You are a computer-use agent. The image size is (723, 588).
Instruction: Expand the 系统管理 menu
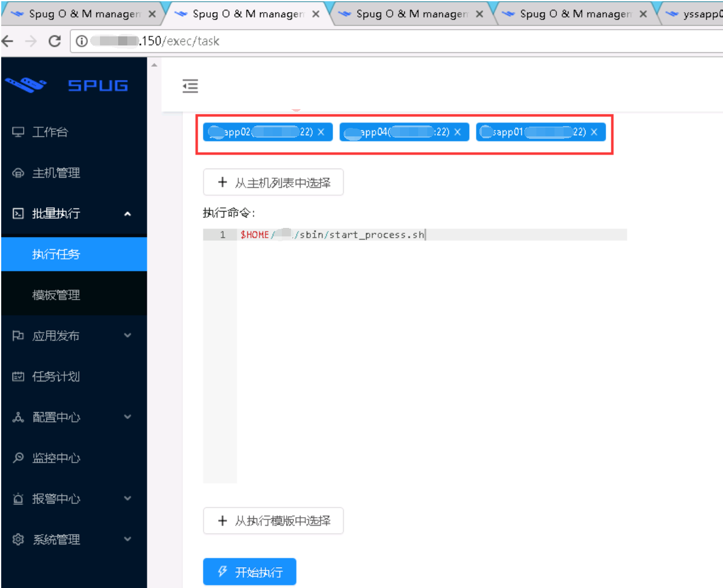pyautogui.click(x=74, y=539)
